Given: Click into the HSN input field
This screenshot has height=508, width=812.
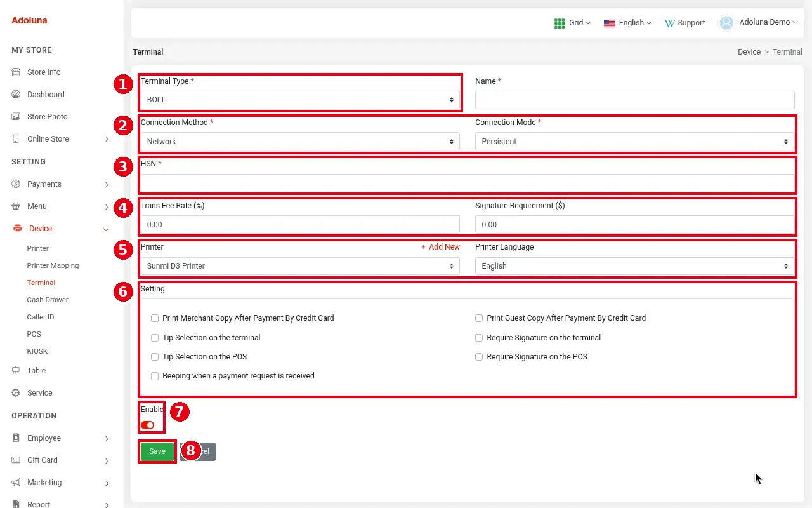Looking at the screenshot, I should coord(468,183).
